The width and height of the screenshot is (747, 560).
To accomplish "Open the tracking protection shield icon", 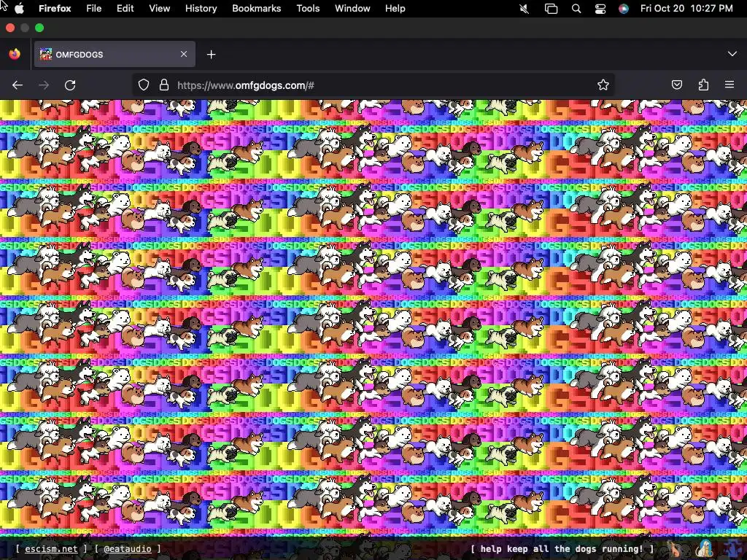I will [144, 85].
